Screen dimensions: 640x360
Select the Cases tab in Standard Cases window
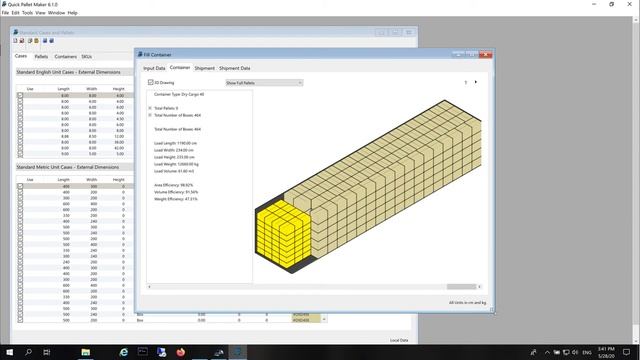pos(21,56)
